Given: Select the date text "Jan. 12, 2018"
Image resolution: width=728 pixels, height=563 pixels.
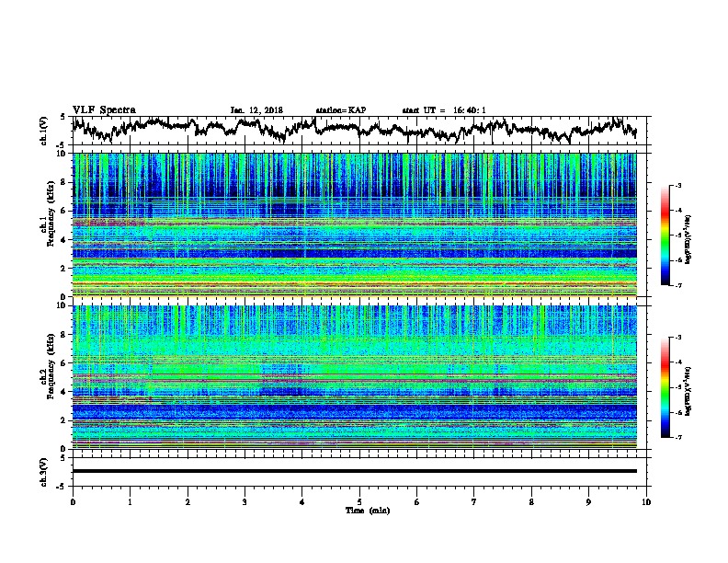Looking at the screenshot, I should tap(256, 110).
